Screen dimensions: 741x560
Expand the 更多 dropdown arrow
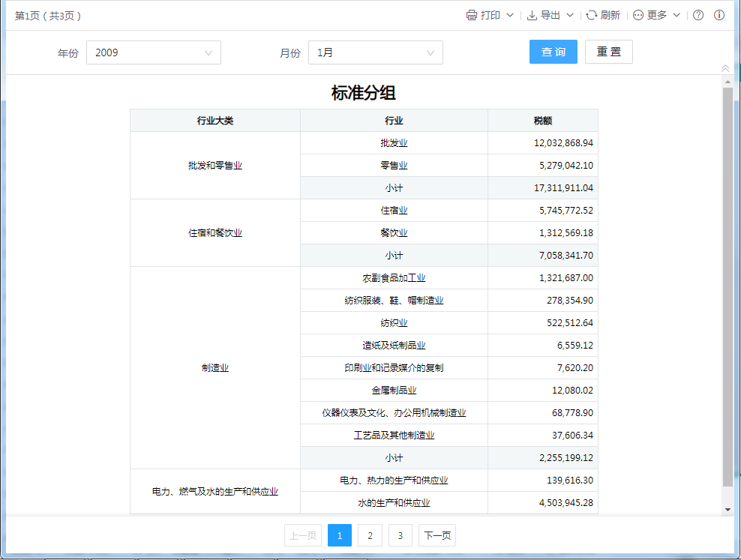coord(676,15)
